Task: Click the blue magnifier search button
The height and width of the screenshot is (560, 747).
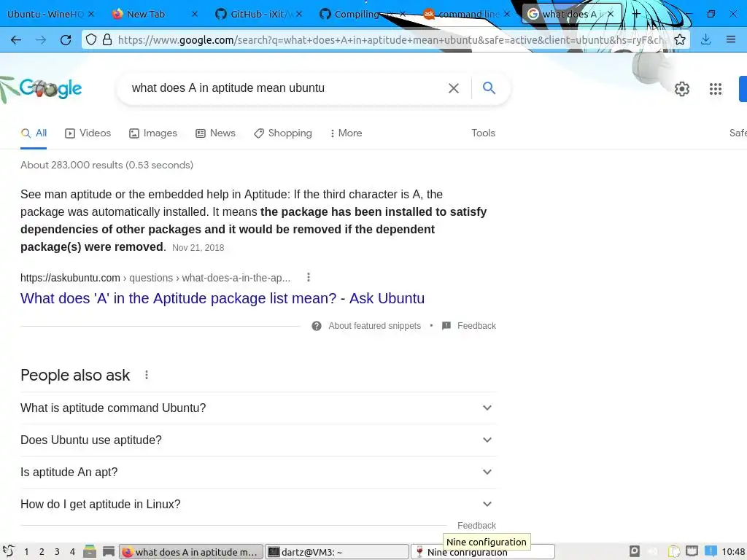Action: [489, 87]
